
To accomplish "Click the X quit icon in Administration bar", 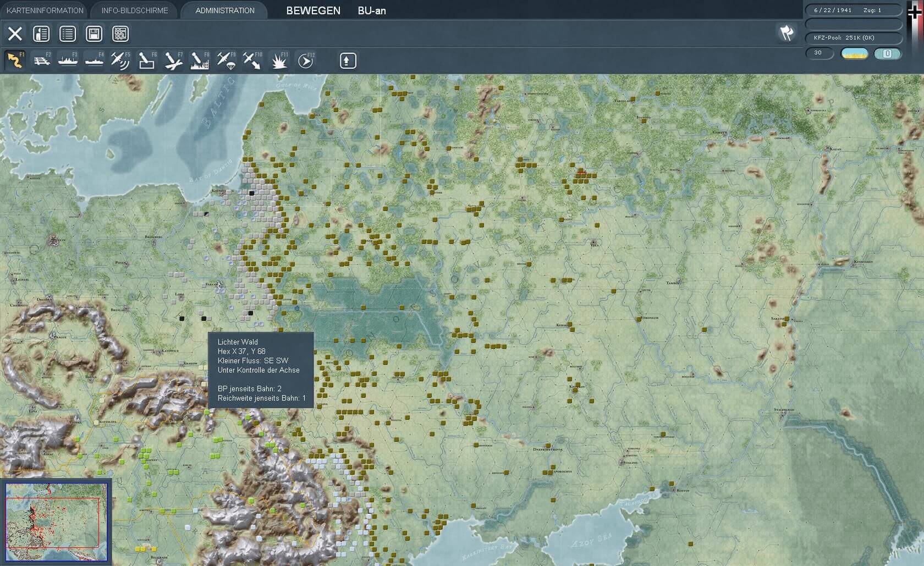I will click(15, 34).
